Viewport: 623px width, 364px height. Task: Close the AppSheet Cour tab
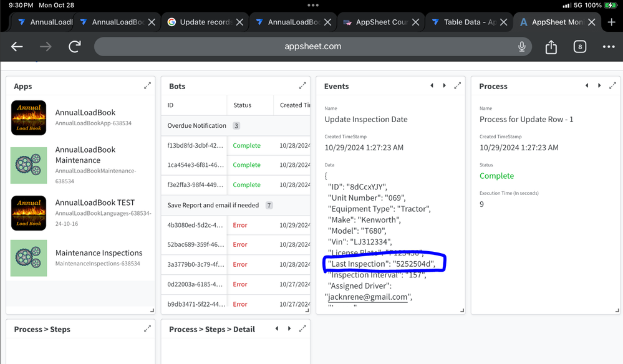(415, 22)
